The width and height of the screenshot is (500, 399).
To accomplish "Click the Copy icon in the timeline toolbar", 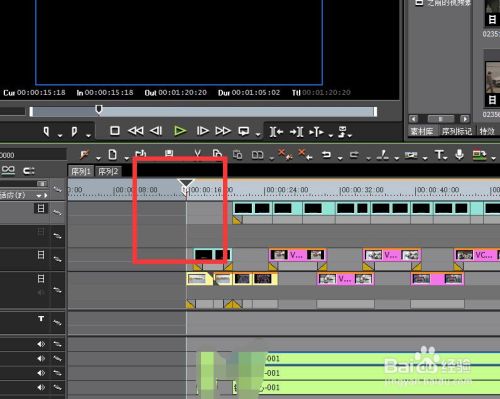I will 217,154.
